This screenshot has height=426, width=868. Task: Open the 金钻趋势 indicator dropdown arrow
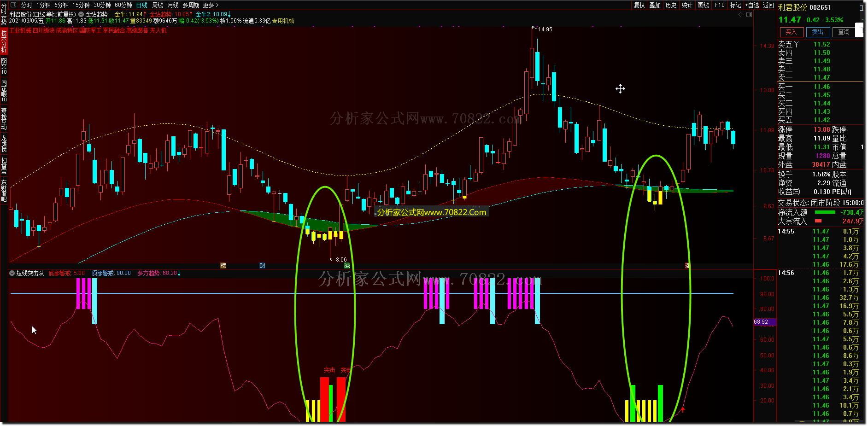(x=81, y=14)
